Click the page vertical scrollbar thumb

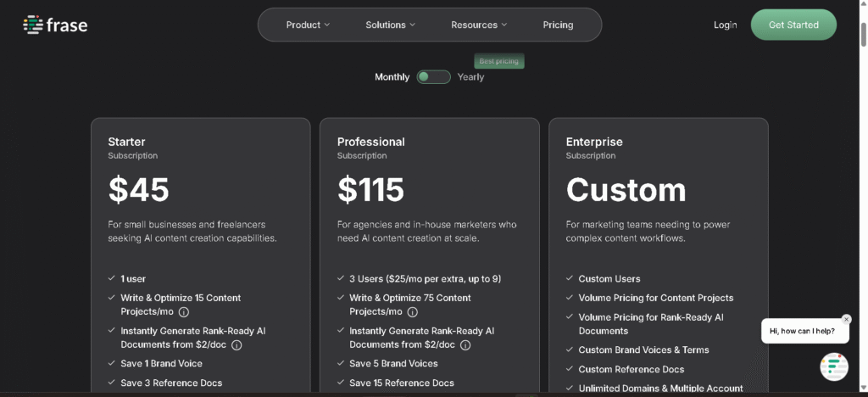pyautogui.click(x=863, y=36)
